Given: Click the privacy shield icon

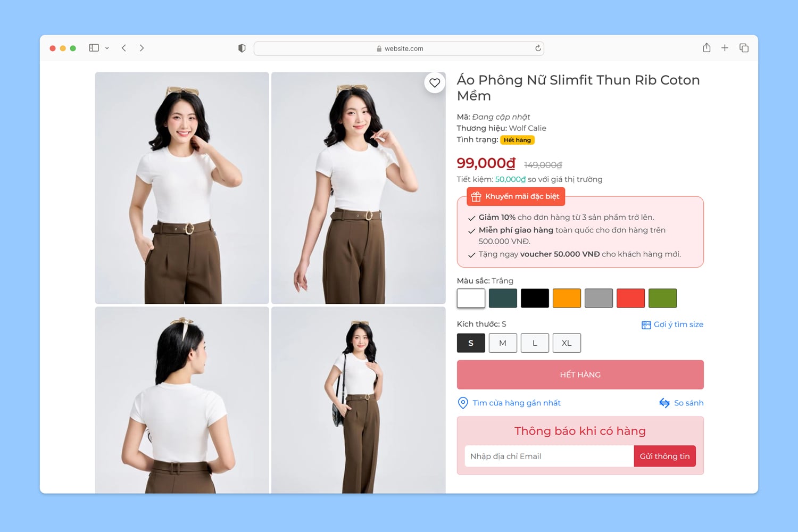Looking at the screenshot, I should 242,48.
